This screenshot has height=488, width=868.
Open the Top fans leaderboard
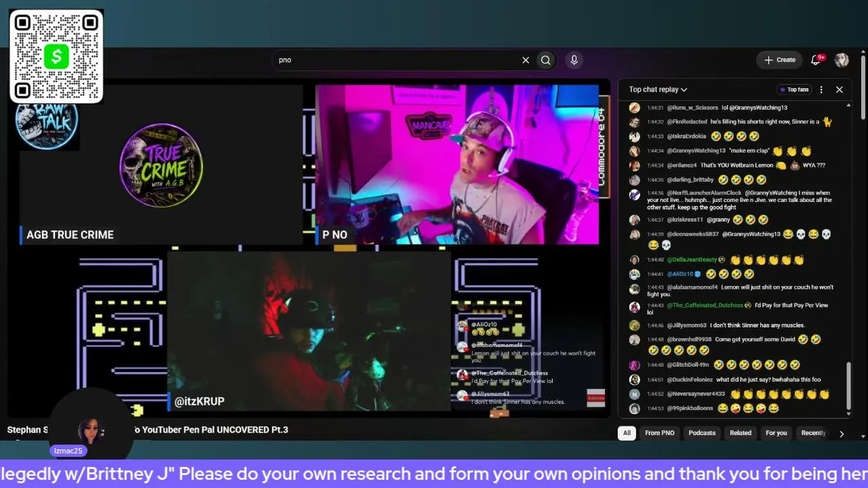(794, 89)
